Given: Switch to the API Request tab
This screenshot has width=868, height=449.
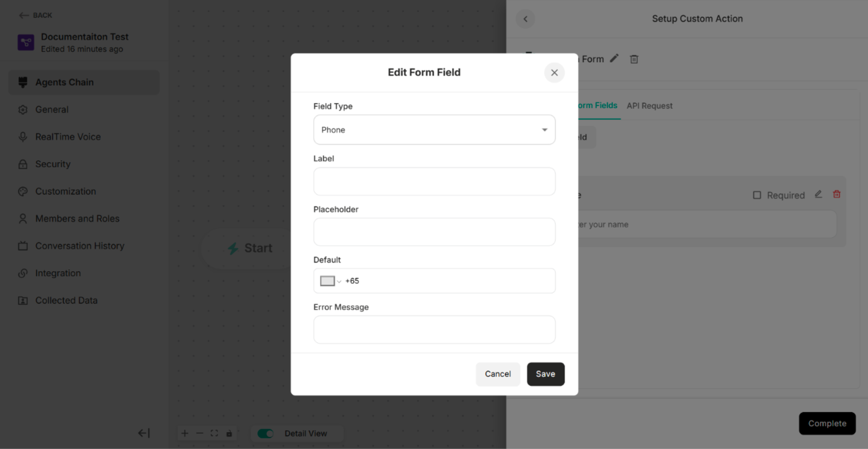Looking at the screenshot, I should pos(649,105).
